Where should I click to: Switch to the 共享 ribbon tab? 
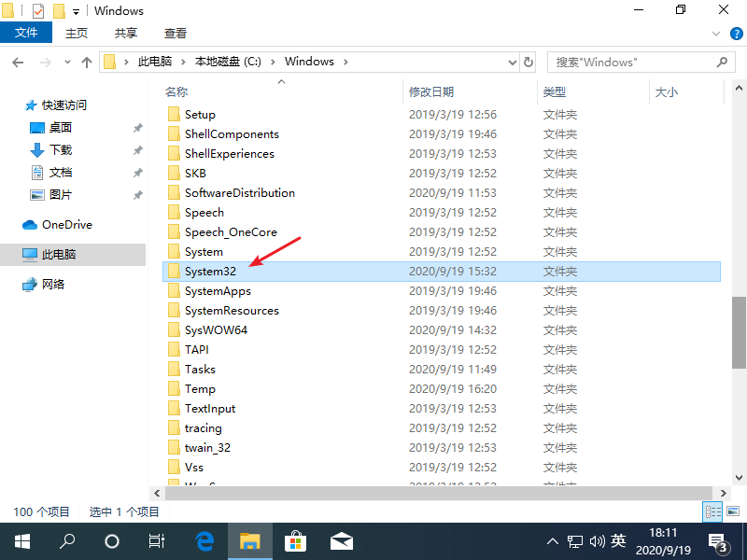[x=126, y=33]
